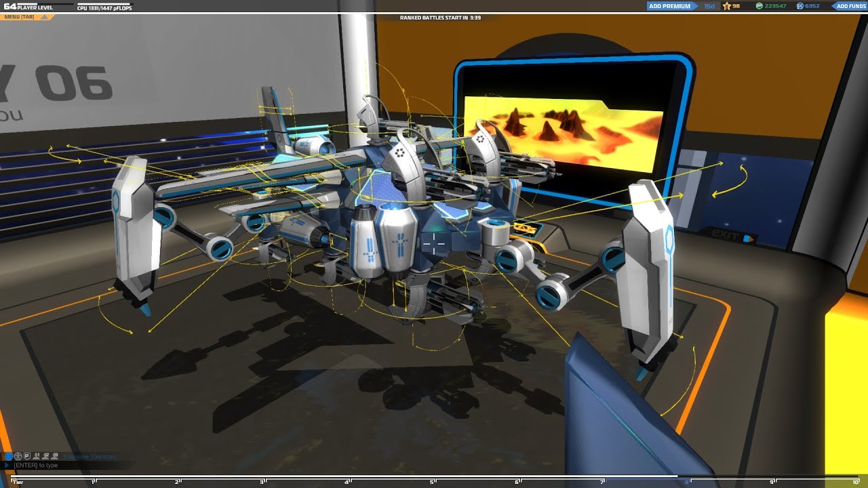Select the player 3 chat icon

pyautogui.click(x=54, y=456)
